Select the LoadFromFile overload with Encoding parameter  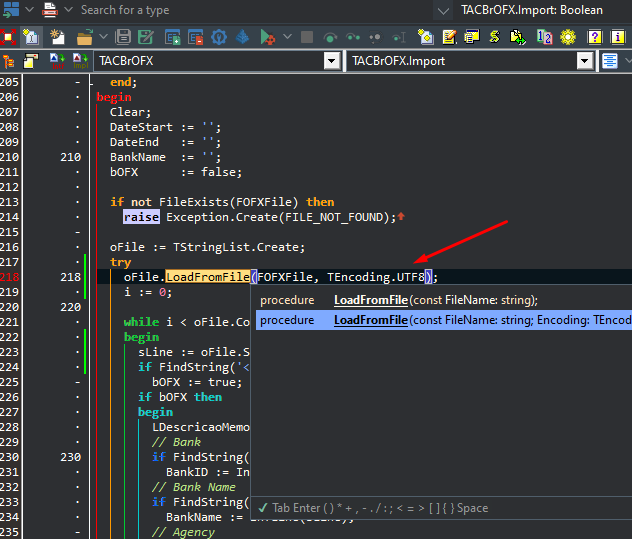pos(444,320)
